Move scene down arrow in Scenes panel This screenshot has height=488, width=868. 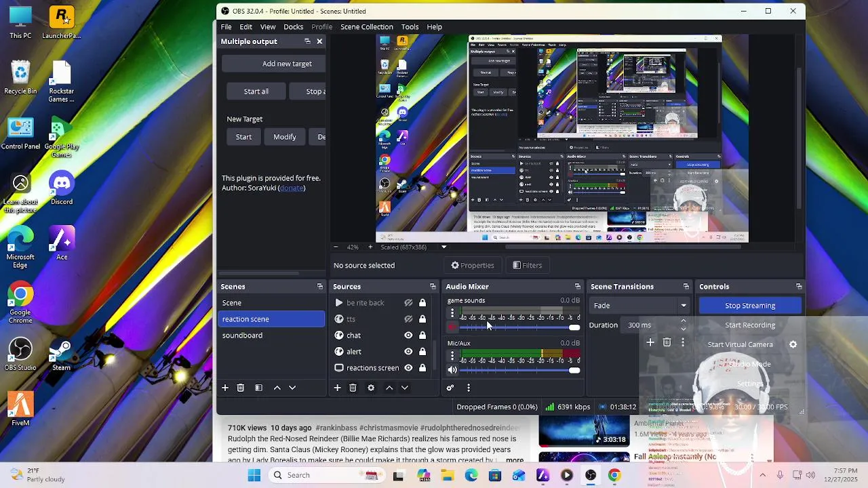pyautogui.click(x=292, y=388)
